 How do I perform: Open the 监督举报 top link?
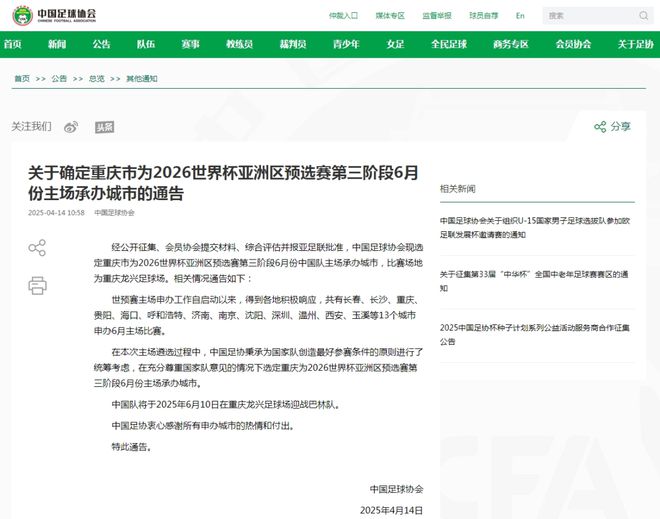click(437, 16)
